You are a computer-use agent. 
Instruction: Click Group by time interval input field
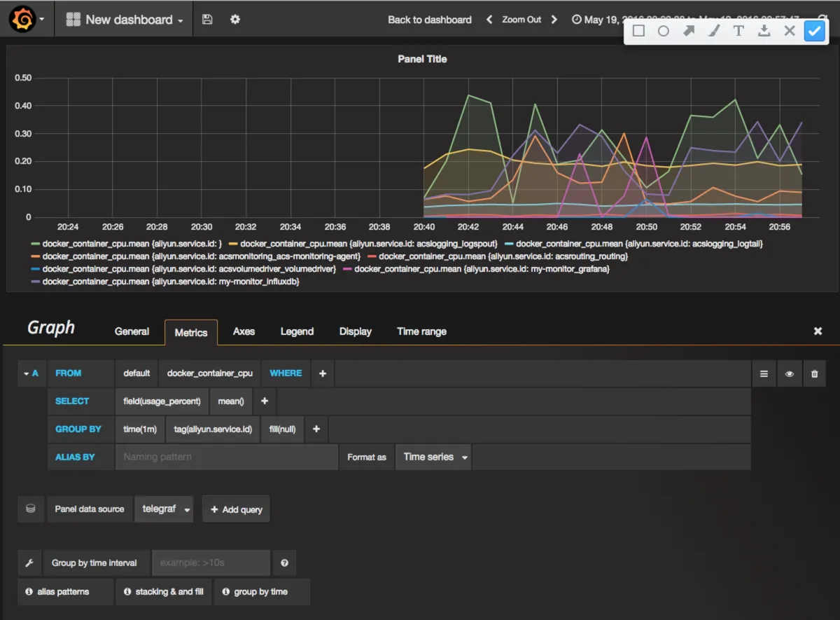pyautogui.click(x=211, y=563)
